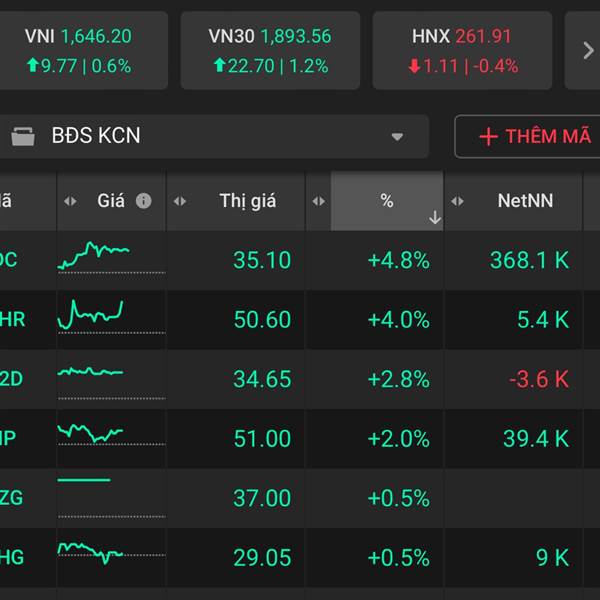Screen dimensions: 600x600
Task: Click the folder icon beside BĐS KCN
Action: [22, 136]
